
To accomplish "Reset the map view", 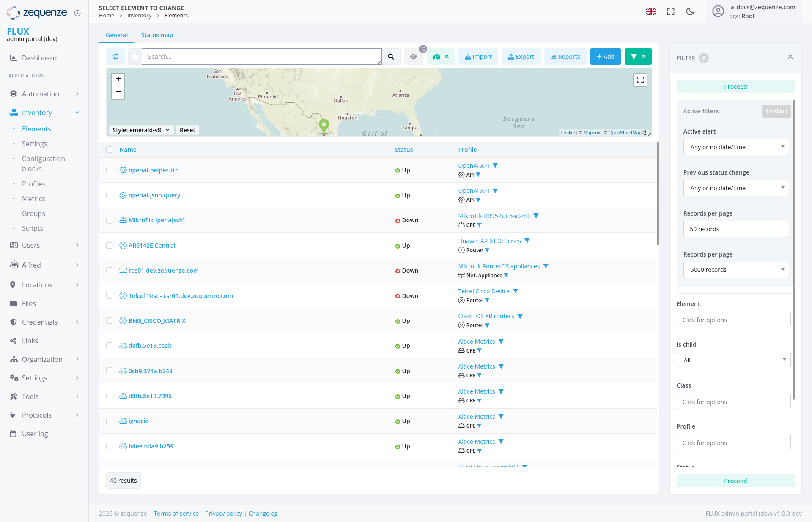I will tap(187, 130).
